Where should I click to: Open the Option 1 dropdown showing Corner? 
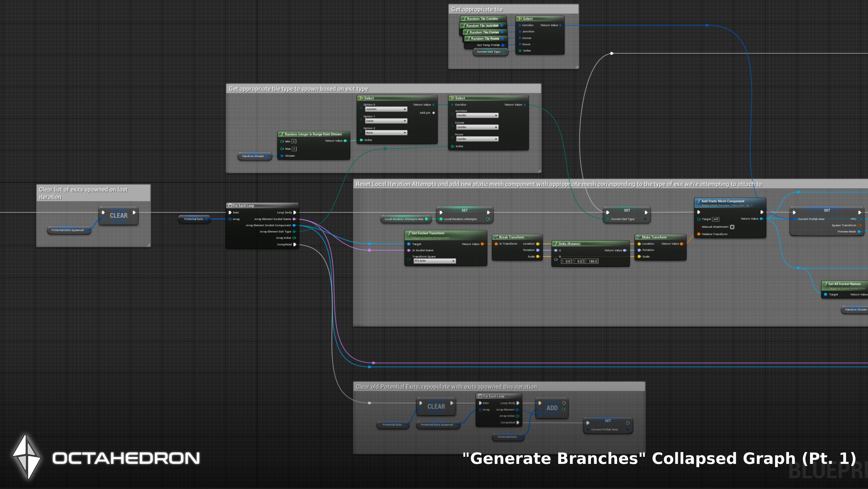click(386, 121)
